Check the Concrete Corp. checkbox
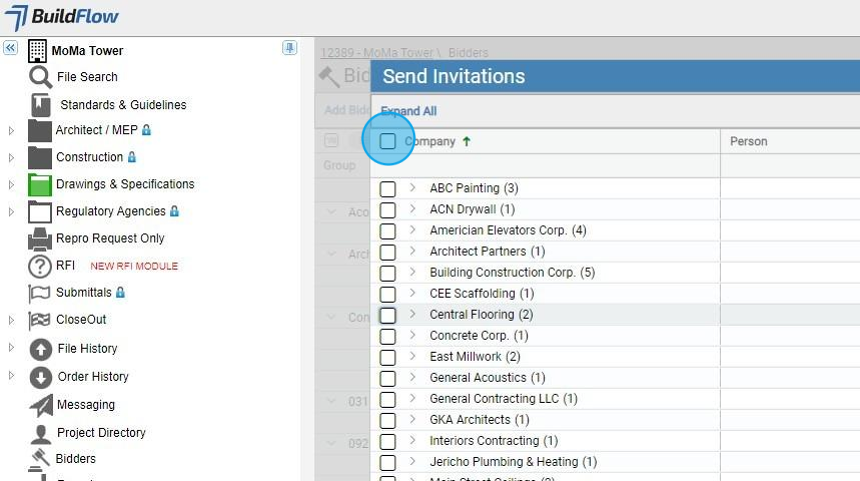The image size is (860, 481). (x=388, y=336)
